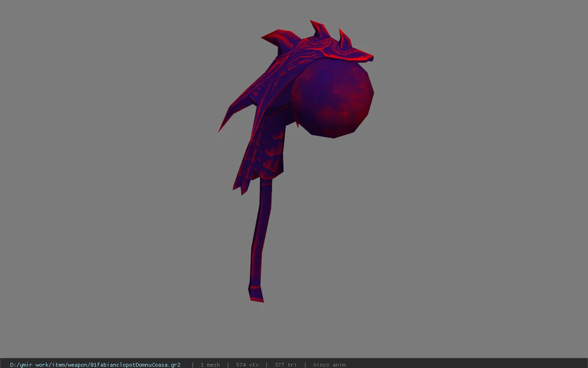Click the red-tipped base of the handle
588x368 pixels.
tap(256, 293)
